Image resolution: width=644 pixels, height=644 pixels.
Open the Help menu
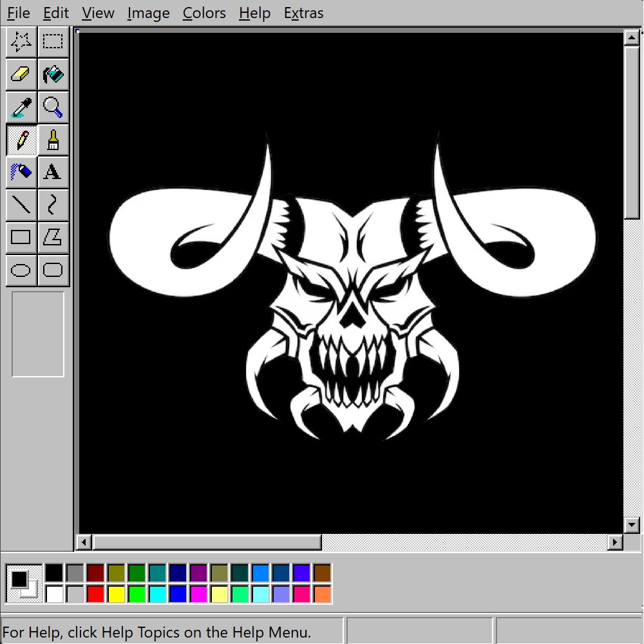[x=254, y=13]
